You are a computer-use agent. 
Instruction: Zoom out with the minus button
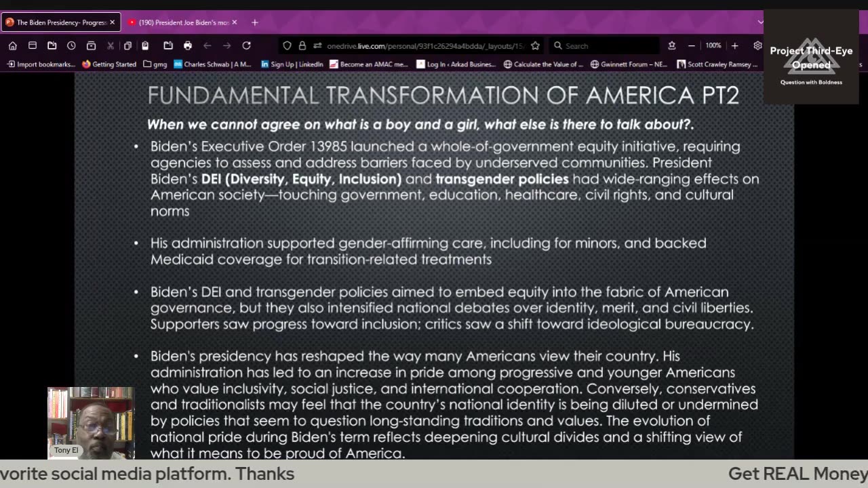point(691,45)
